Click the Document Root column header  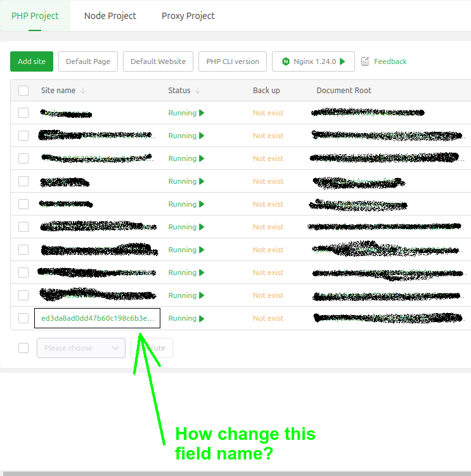[344, 91]
